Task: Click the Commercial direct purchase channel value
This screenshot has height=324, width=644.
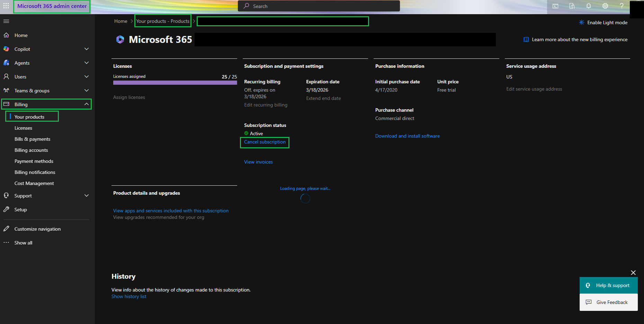Action: 395,118
